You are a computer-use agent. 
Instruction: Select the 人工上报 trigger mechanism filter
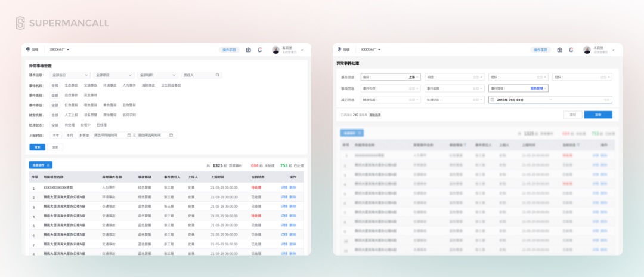(70, 115)
